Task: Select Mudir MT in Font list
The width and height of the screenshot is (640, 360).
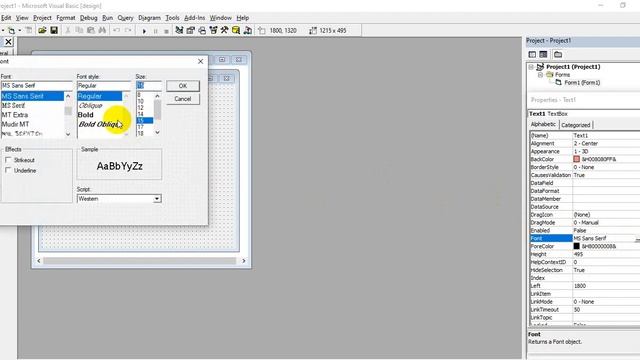Action: (15, 124)
